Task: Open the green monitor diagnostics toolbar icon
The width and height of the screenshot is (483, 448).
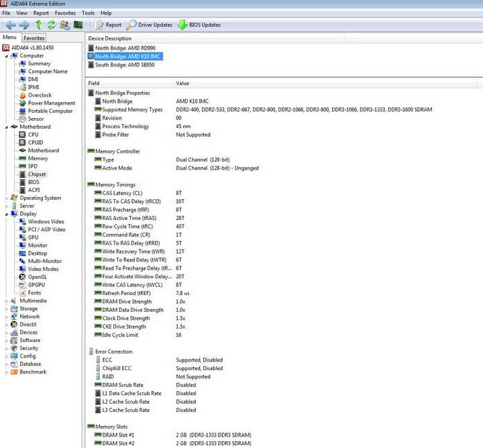Action: pyautogui.click(x=78, y=25)
